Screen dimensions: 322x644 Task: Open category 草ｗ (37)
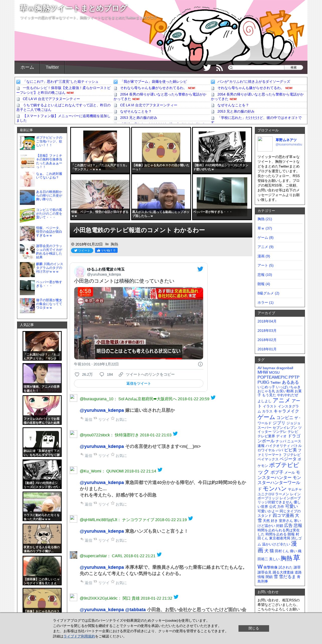265,228
